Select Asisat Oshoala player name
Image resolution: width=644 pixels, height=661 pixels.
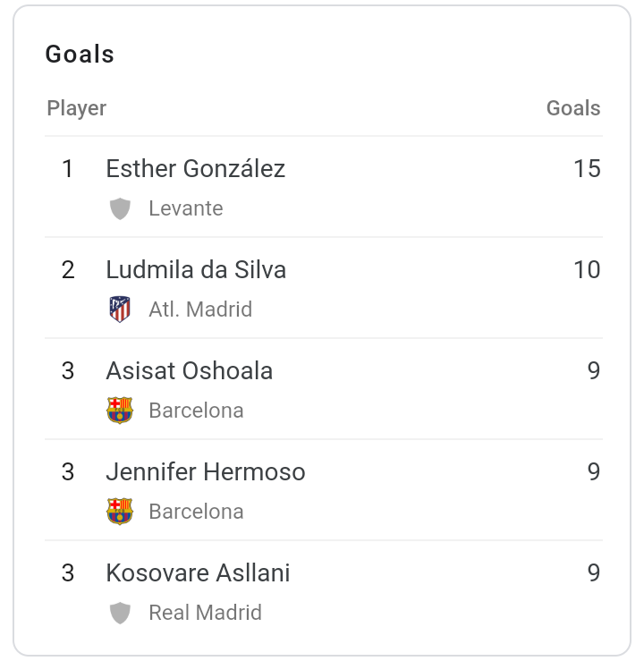pyautogui.click(x=190, y=371)
